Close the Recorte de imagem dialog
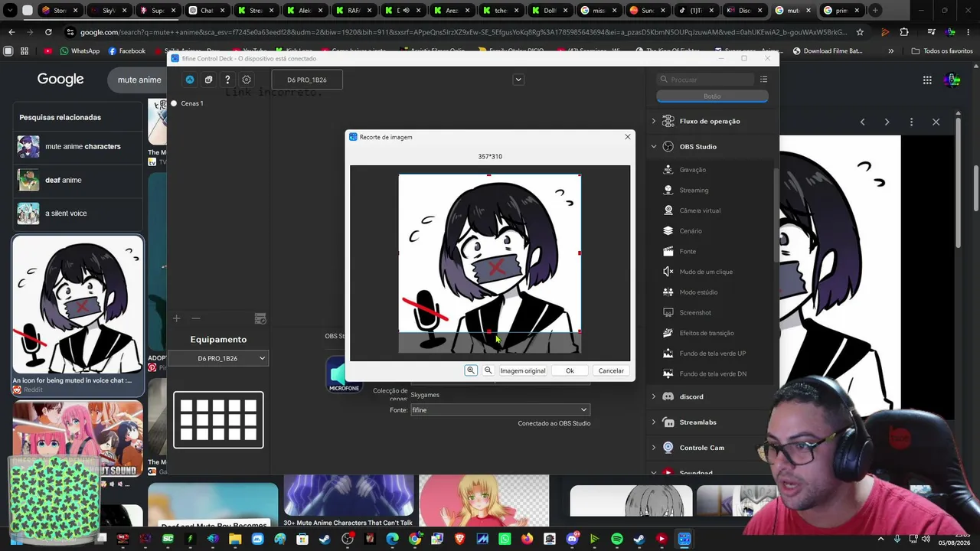980x551 pixels. [x=628, y=137]
